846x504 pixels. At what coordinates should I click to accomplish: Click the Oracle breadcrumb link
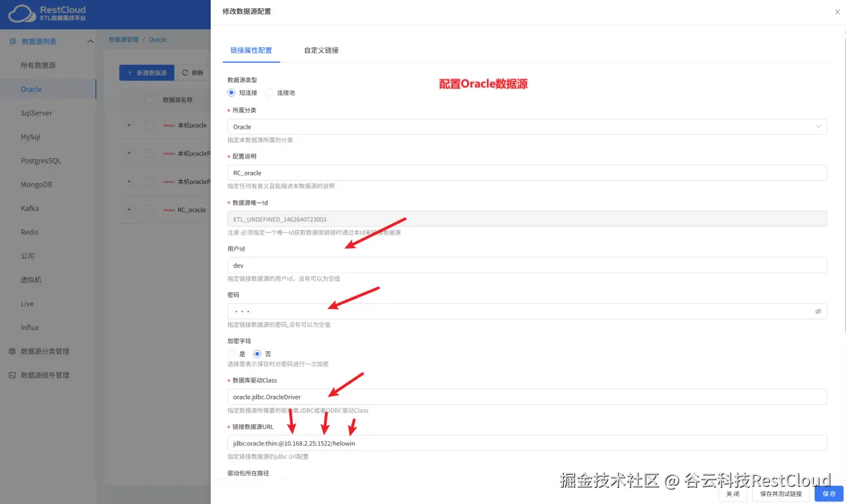point(158,40)
